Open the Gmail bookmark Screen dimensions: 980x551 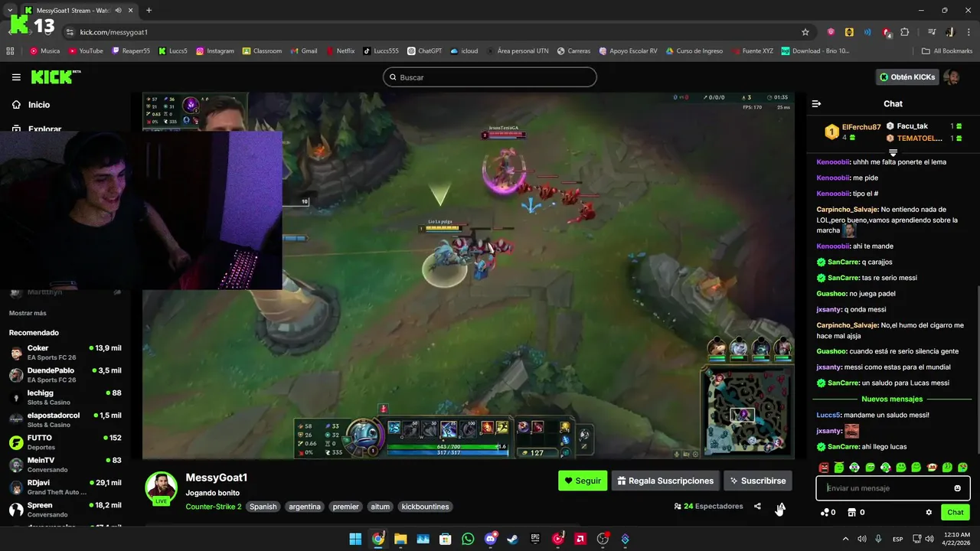(303, 51)
